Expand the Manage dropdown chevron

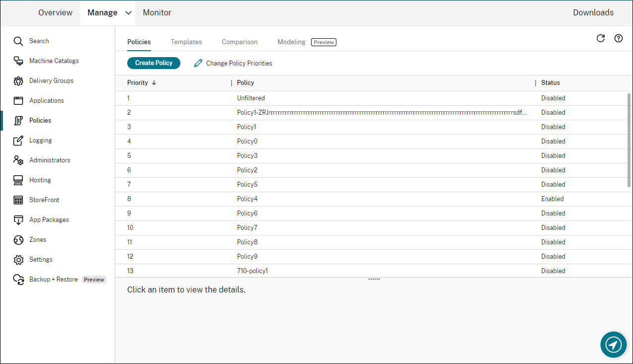click(x=129, y=13)
